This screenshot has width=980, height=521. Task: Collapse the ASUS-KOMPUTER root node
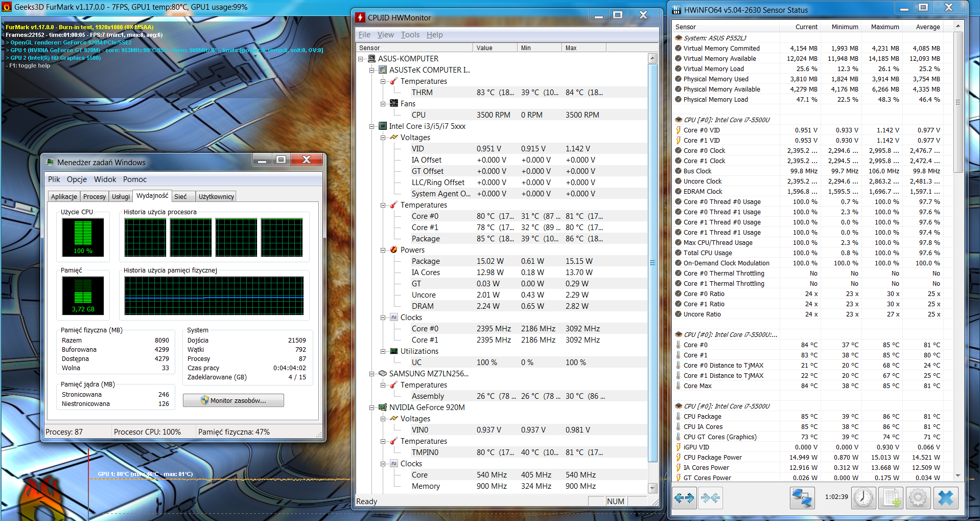360,59
